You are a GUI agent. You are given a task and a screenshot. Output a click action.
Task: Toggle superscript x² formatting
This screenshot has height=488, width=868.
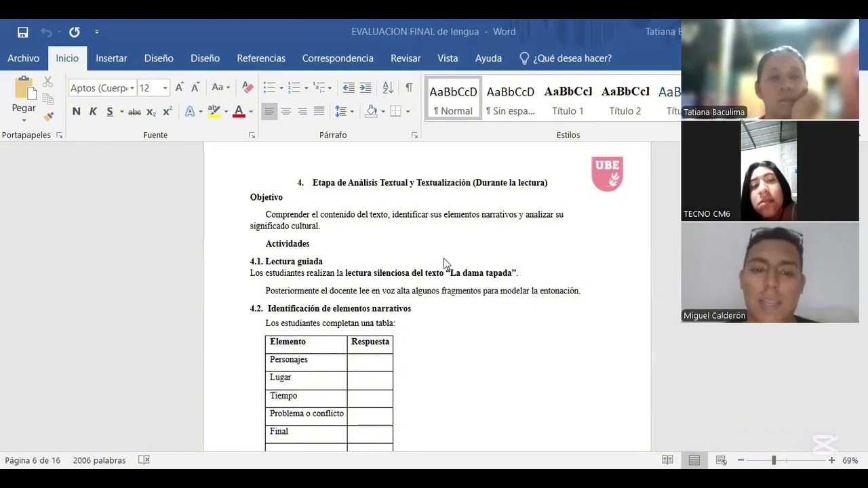(167, 112)
